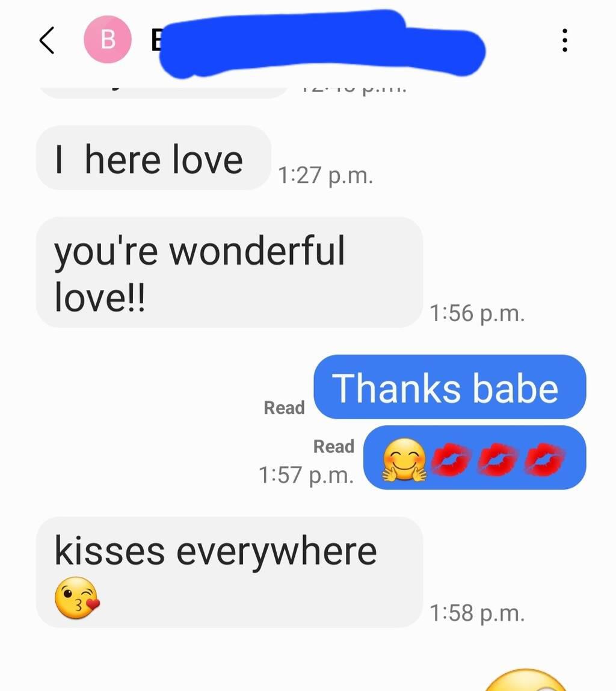Select the 'I here love' message bubble
The image size is (616, 691).
[x=153, y=158]
